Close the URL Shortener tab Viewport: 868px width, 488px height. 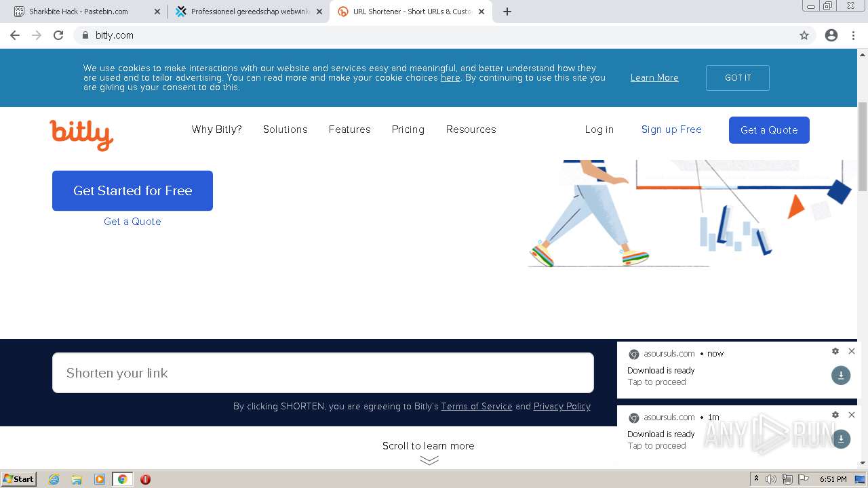click(481, 12)
